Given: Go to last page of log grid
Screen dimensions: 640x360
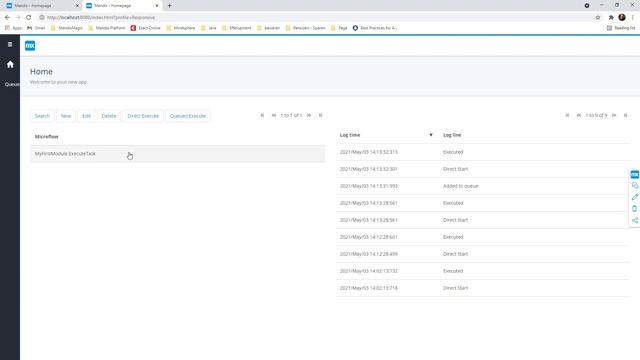Looking at the screenshot, I should click(x=625, y=116).
